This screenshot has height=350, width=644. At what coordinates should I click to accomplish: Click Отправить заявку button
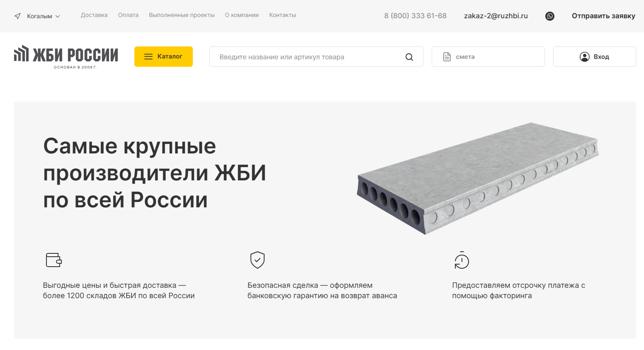tap(603, 16)
